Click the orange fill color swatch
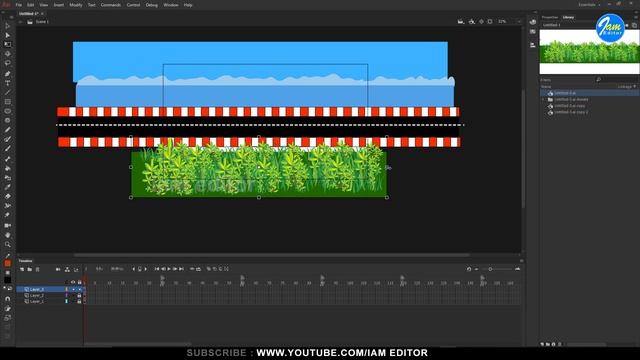Viewport: 640px width, 360px height. click(8, 263)
